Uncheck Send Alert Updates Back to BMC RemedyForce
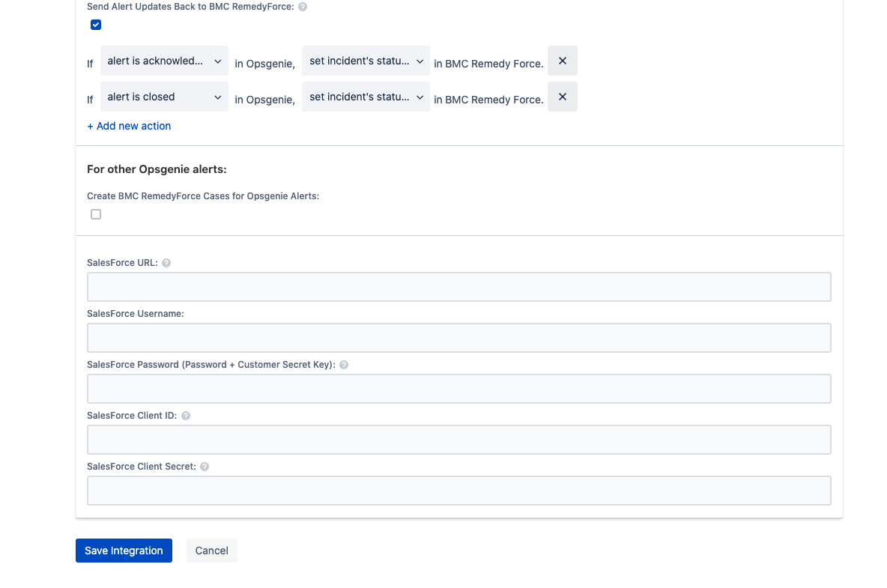 [96, 25]
